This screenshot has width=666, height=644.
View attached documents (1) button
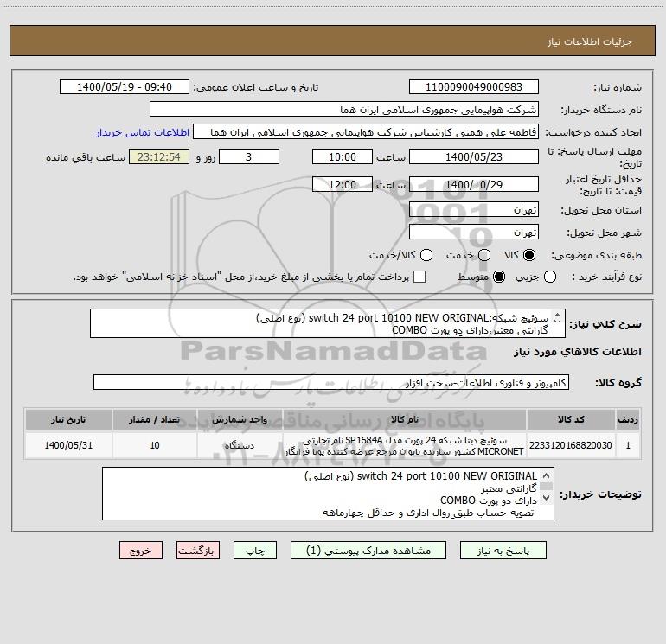coord(368,551)
